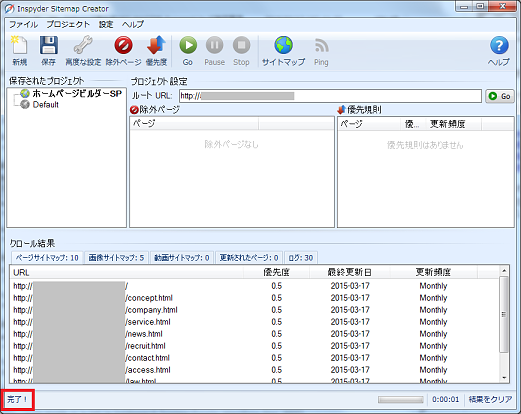
Task: Open the プロジェクト menu
Action: tap(68, 24)
